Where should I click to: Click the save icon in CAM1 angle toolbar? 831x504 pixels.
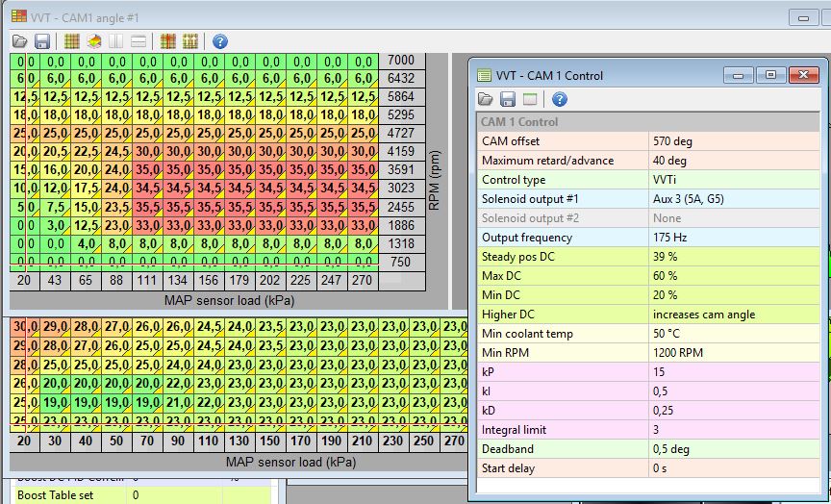point(42,41)
